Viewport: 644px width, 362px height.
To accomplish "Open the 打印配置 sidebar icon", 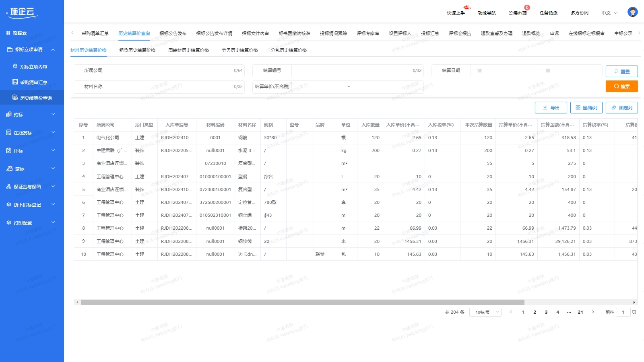I will click(9, 222).
